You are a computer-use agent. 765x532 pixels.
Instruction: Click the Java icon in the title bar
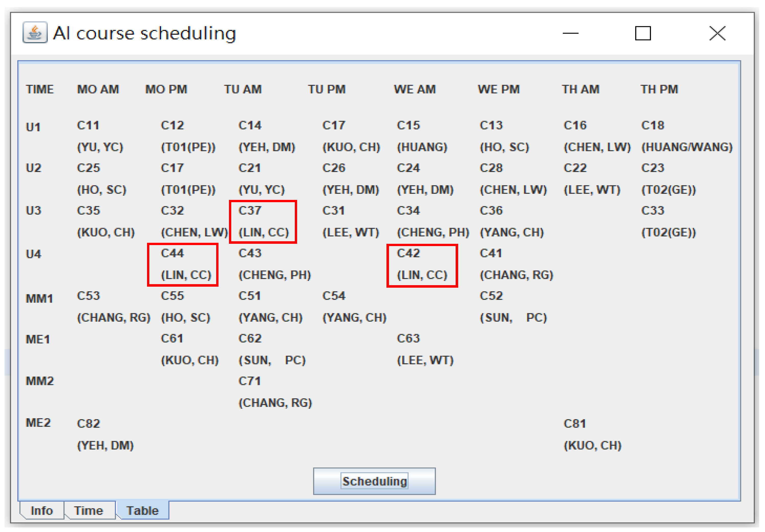click(x=35, y=32)
